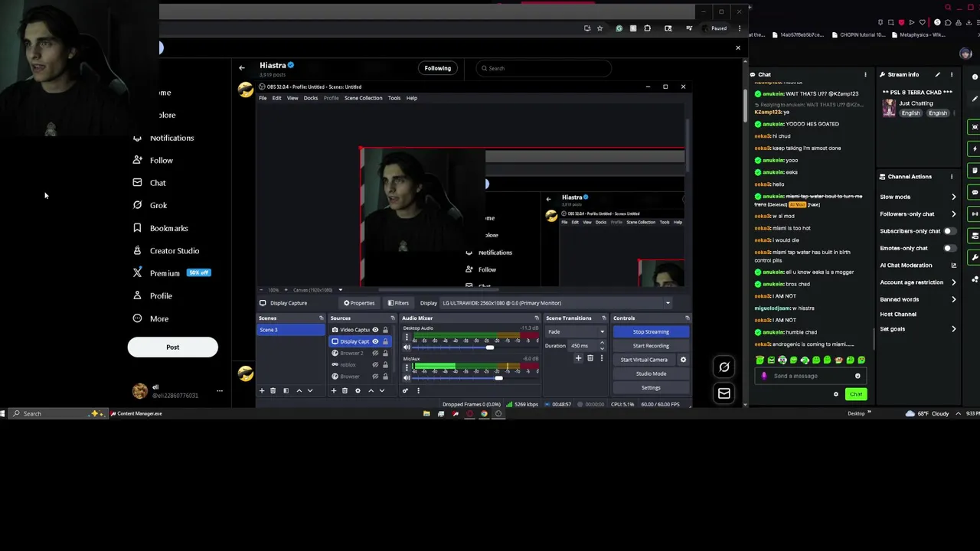The width and height of the screenshot is (980, 551).
Task: Move selected source up in Sources toolbar
Action: tap(371, 391)
